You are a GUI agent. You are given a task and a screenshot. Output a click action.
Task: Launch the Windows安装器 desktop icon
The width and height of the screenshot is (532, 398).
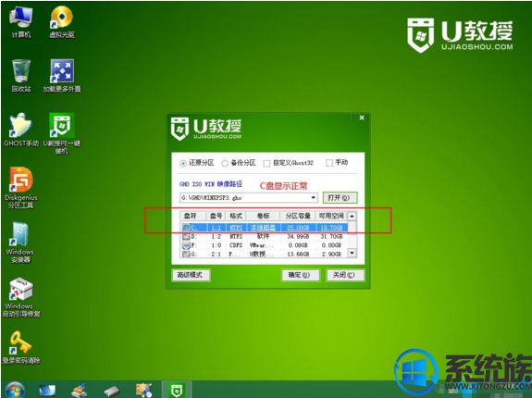click(x=20, y=243)
